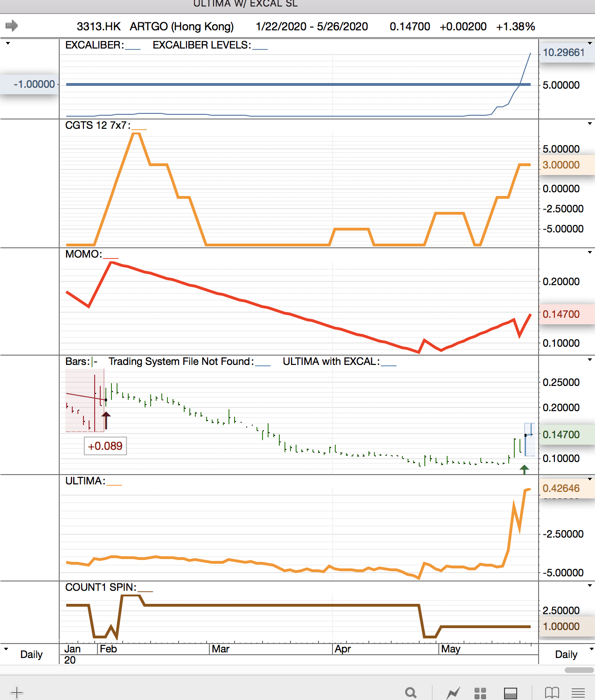Open EXCALIBER panel right-side dropdown triangle
This screenshot has width=595, height=700.
(590, 43)
